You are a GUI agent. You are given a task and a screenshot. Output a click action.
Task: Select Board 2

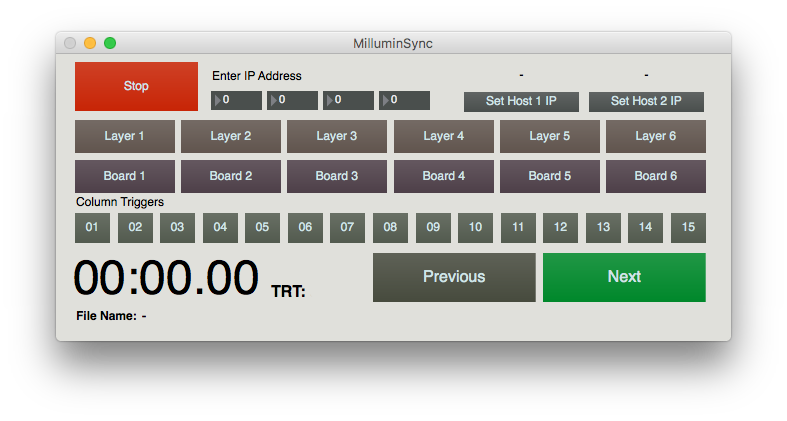click(x=231, y=176)
